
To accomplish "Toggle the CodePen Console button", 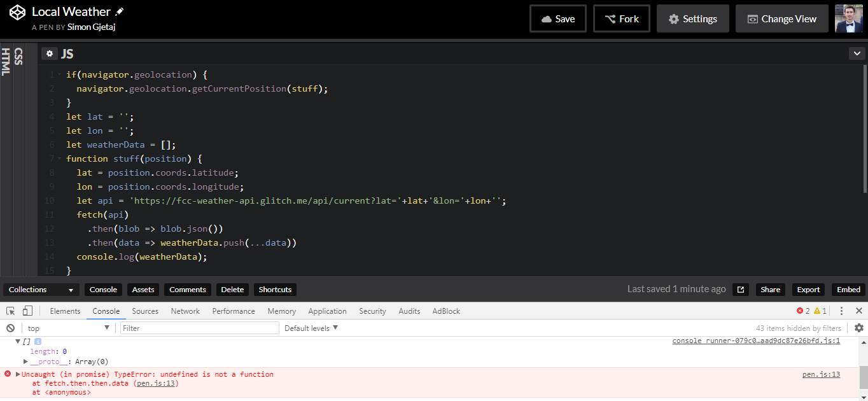I will point(103,290).
